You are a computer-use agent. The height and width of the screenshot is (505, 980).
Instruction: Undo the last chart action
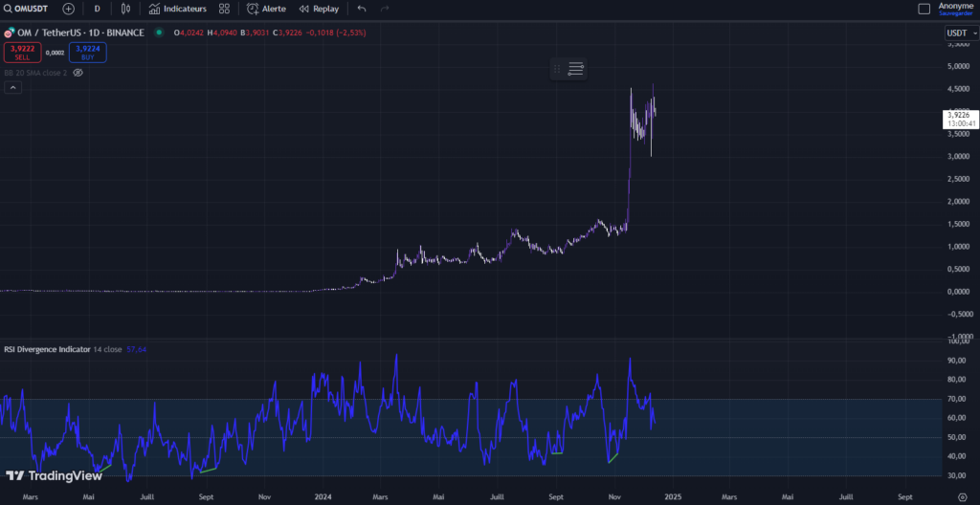point(361,9)
